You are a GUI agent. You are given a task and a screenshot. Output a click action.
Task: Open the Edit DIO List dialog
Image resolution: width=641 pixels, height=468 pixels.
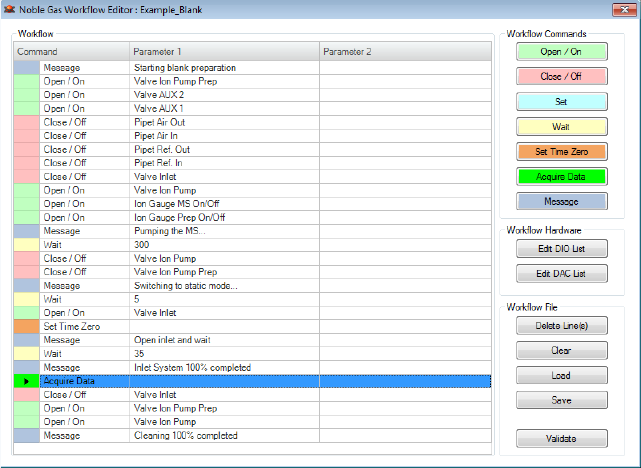click(x=561, y=249)
